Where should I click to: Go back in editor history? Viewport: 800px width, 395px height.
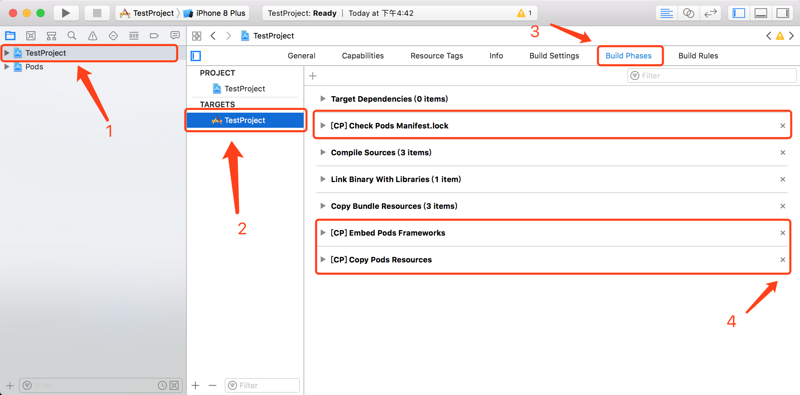[213, 36]
